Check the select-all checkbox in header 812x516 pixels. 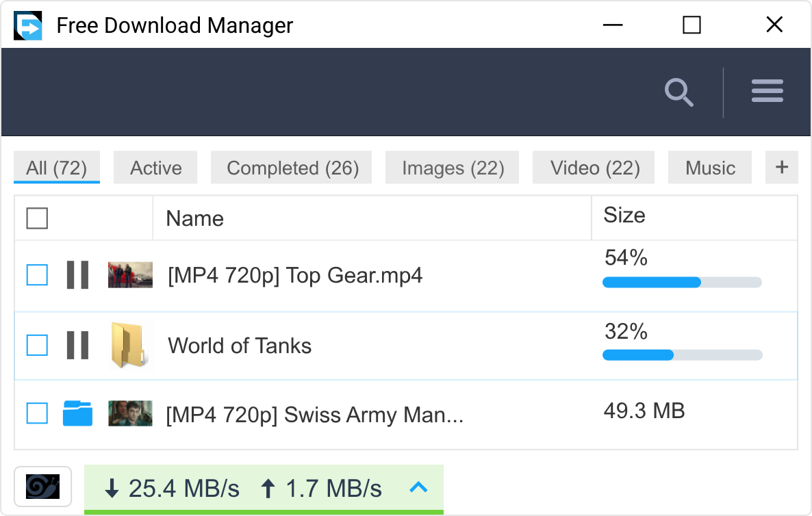tap(37, 218)
